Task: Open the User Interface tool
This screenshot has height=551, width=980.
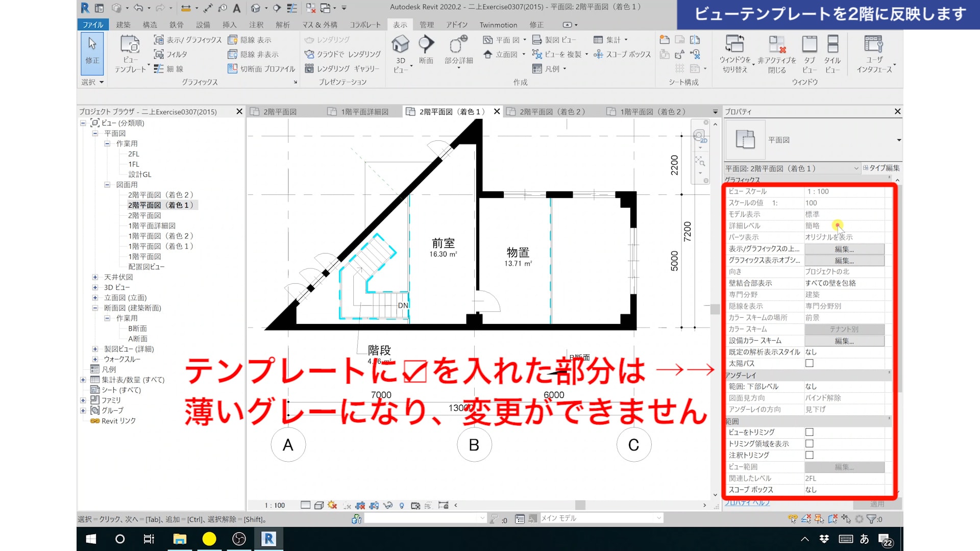Action: point(873,45)
